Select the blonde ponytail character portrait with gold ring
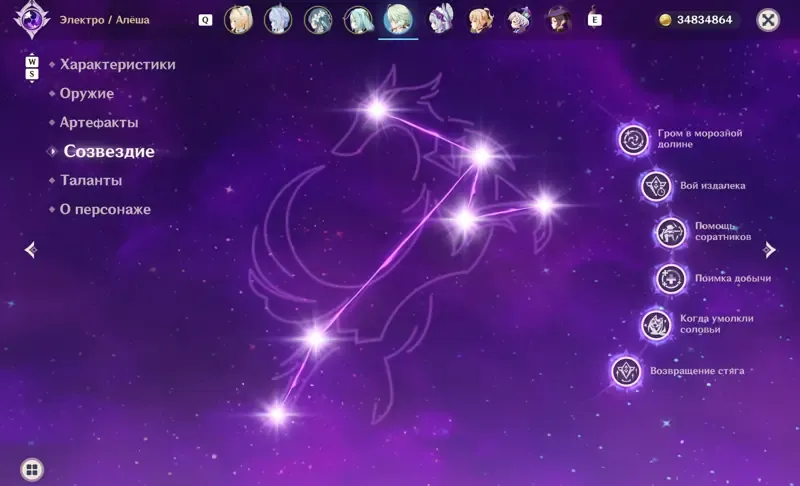 click(x=238, y=20)
